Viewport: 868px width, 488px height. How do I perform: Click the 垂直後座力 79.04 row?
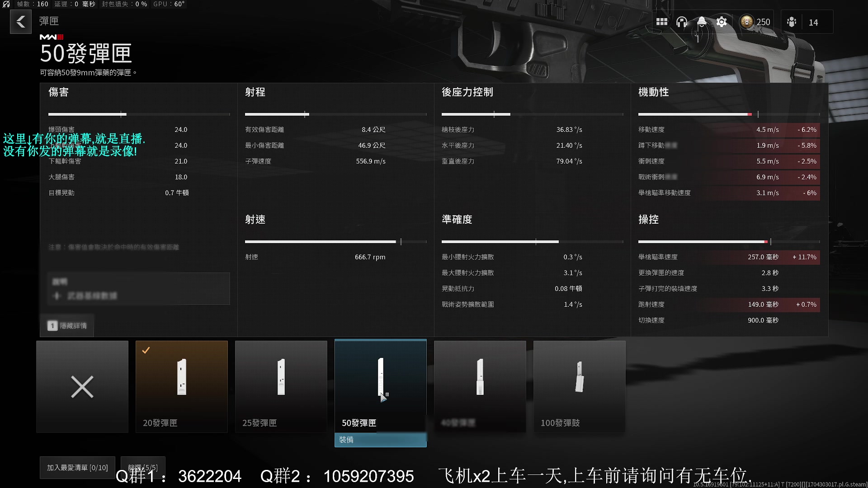(512, 161)
